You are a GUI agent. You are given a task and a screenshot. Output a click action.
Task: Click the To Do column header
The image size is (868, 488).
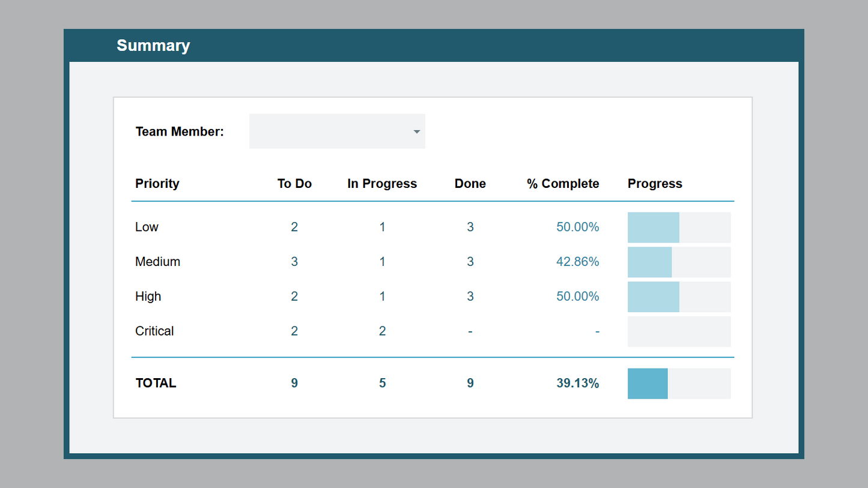[294, 184]
